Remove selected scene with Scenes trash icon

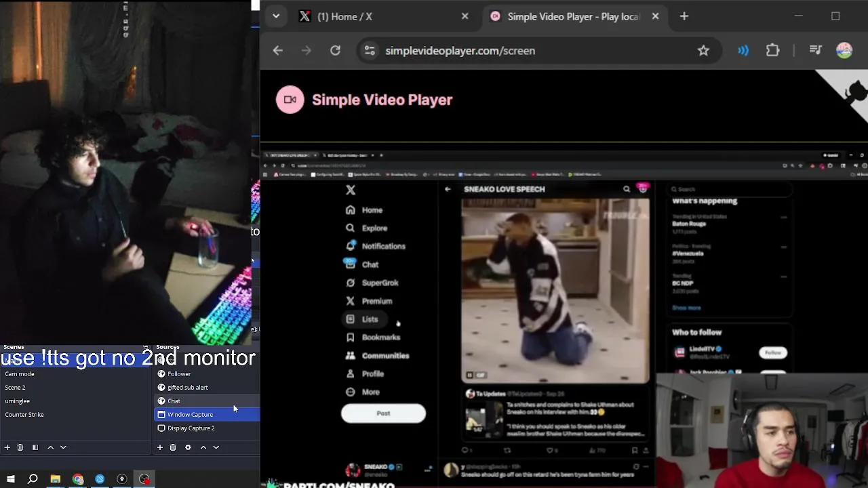tap(20, 447)
